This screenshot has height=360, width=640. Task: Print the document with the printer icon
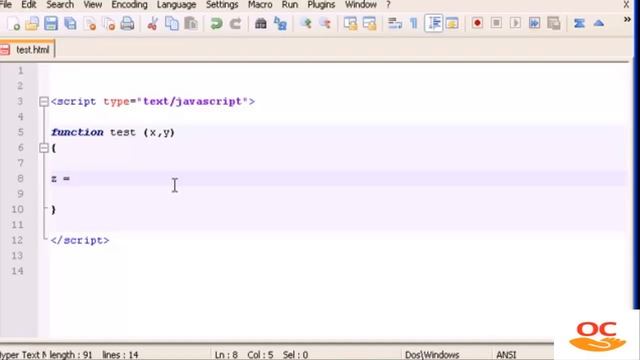pos(127,24)
